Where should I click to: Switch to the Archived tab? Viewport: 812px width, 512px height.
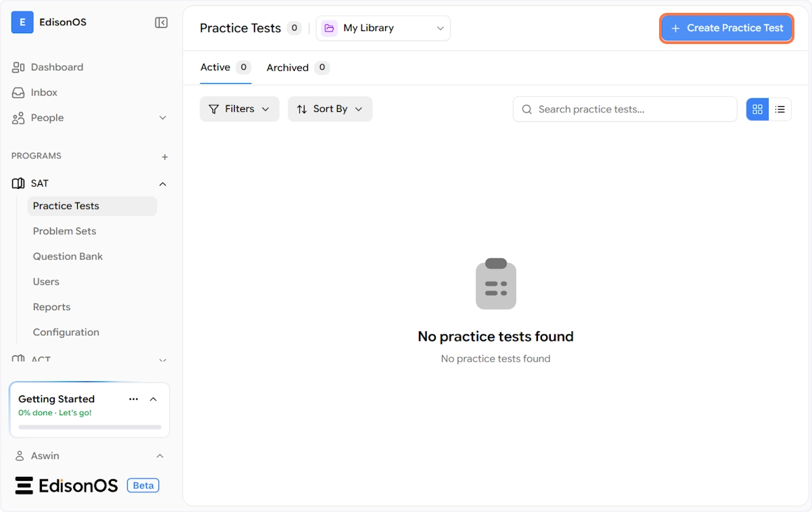288,68
